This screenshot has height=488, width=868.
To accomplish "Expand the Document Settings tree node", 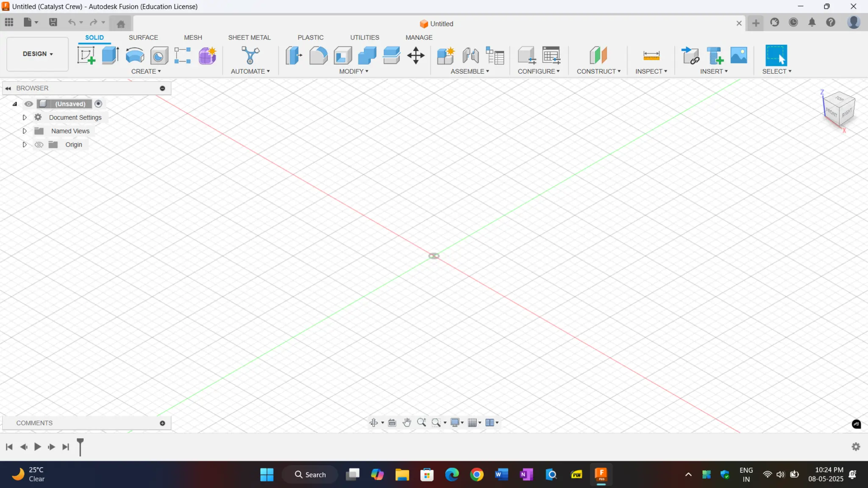I will 25,117.
